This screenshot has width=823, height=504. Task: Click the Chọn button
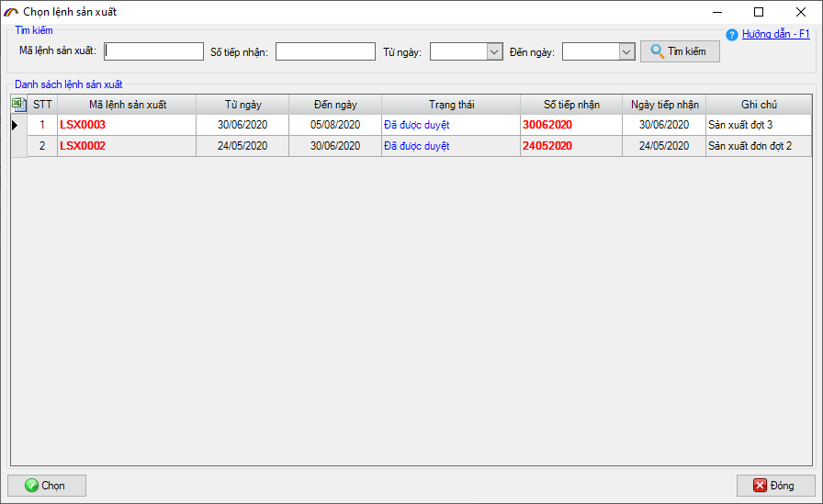click(x=47, y=486)
